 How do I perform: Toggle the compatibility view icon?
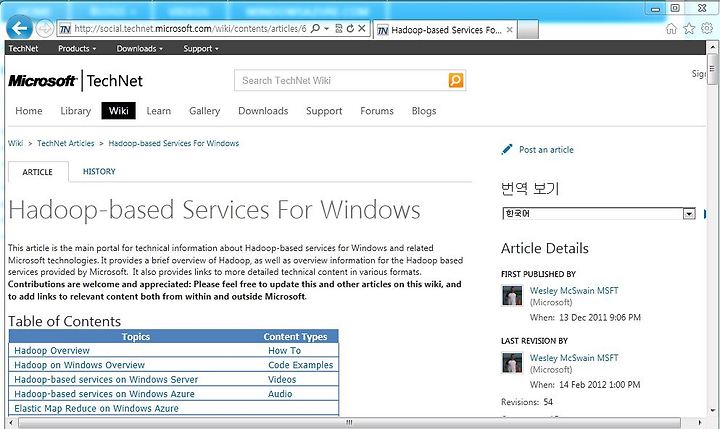pos(339,28)
